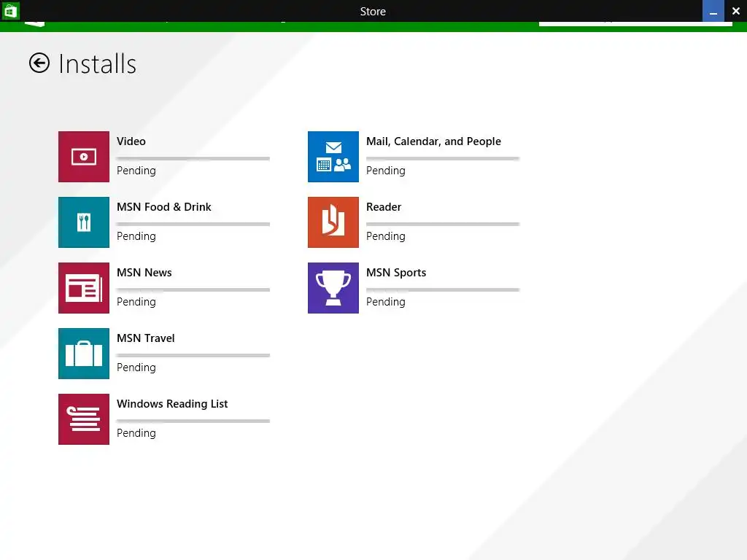Viewport: 747px width, 560px height.
Task: Click the Reader install progress bar
Action: click(443, 224)
